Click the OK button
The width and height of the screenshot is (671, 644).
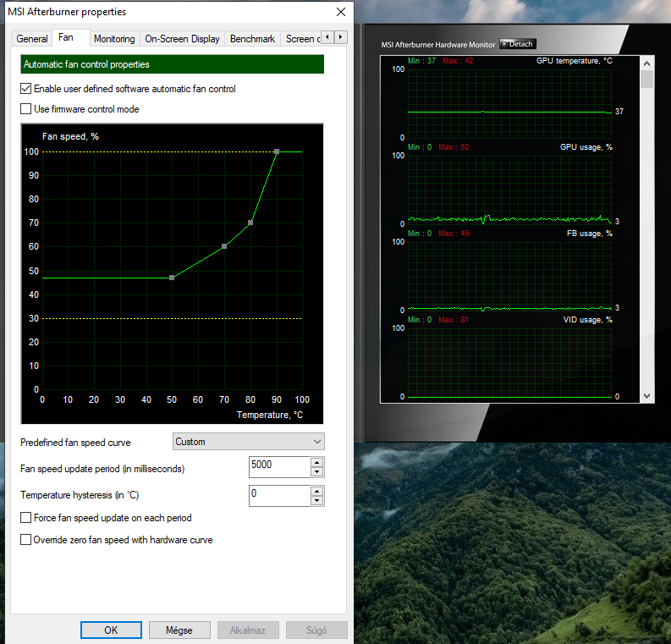click(x=111, y=630)
